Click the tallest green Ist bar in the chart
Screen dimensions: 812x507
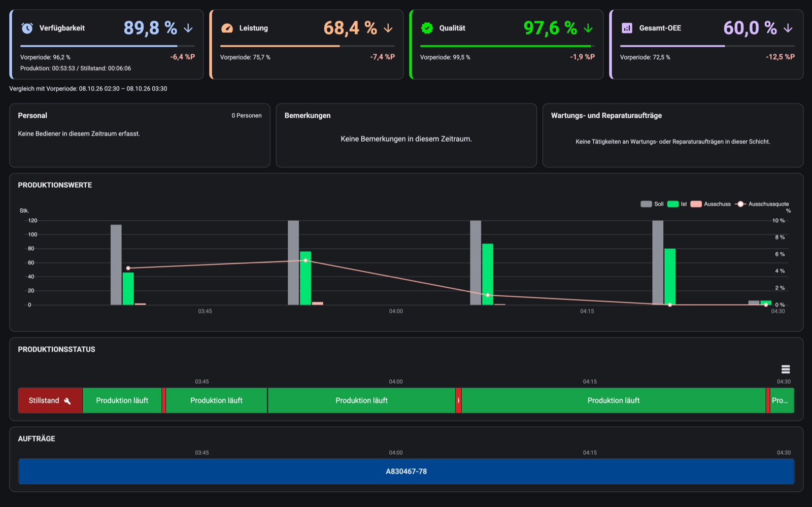point(488,274)
